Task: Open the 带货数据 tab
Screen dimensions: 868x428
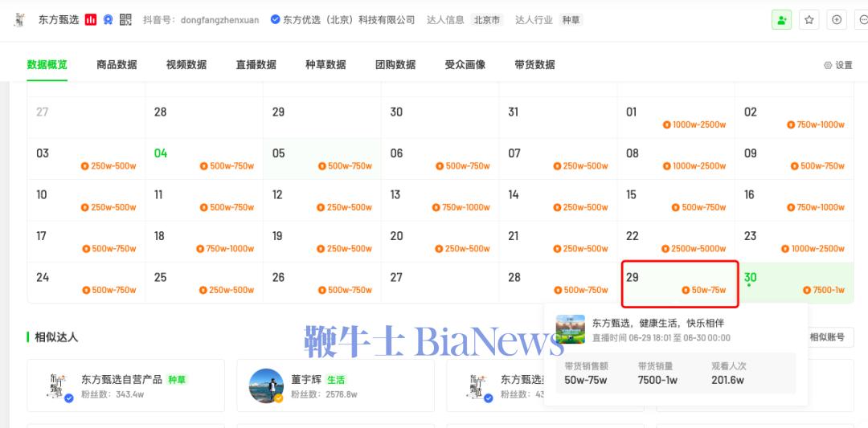Action: (x=534, y=65)
